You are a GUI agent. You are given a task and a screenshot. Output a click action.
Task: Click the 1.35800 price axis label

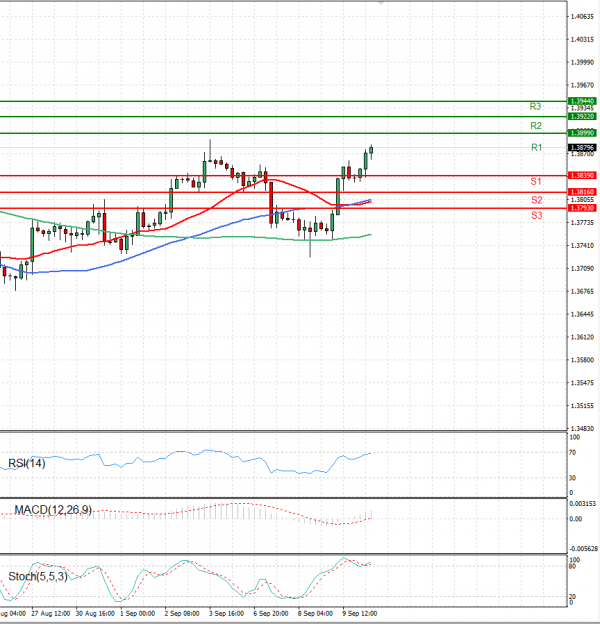(x=582, y=360)
